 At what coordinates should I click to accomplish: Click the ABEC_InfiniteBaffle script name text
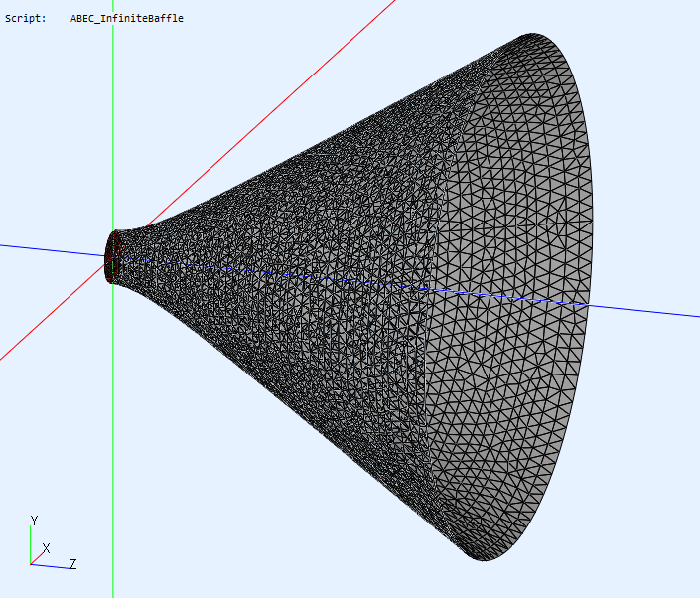pos(127,18)
